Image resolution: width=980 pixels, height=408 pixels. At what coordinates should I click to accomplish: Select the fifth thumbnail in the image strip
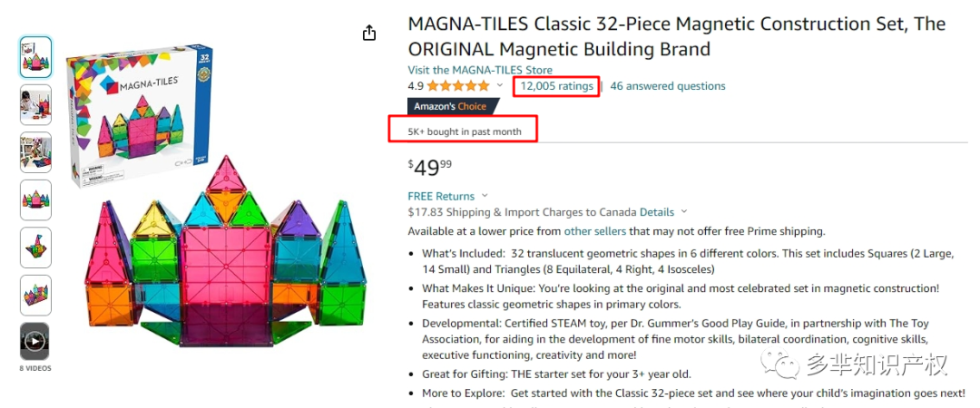coord(35,247)
